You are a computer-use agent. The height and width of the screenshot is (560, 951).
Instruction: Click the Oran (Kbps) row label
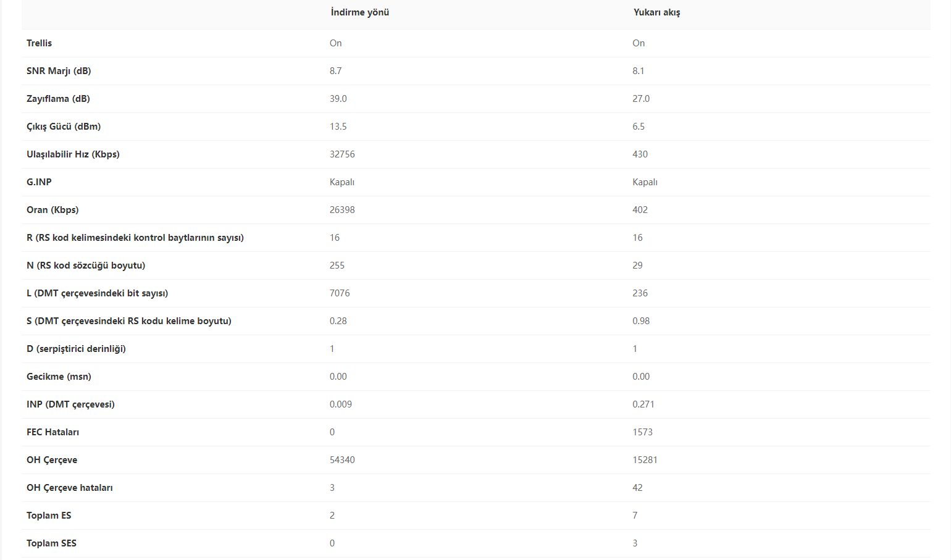tap(52, 210)
